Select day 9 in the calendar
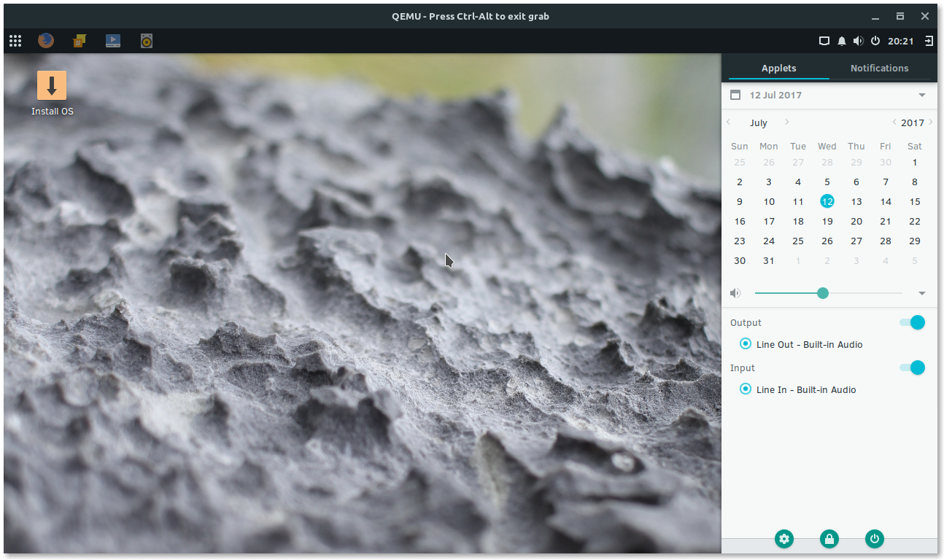This screenshot has height=560, width=944. [x=740, y=202]
